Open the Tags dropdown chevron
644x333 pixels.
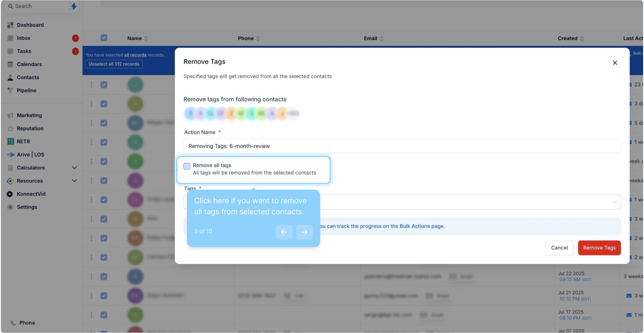(614, 202)
